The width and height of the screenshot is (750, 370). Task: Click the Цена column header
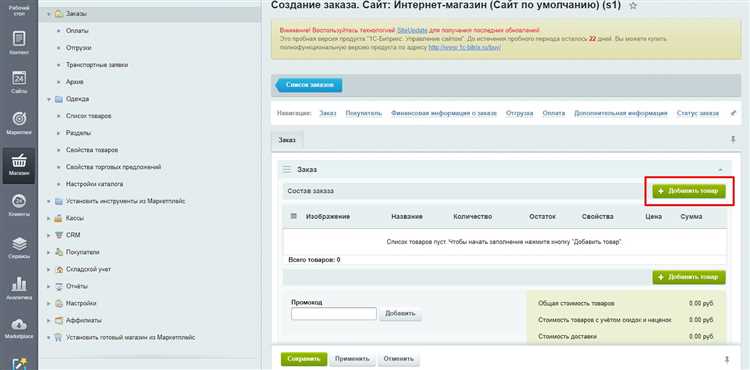653,217
